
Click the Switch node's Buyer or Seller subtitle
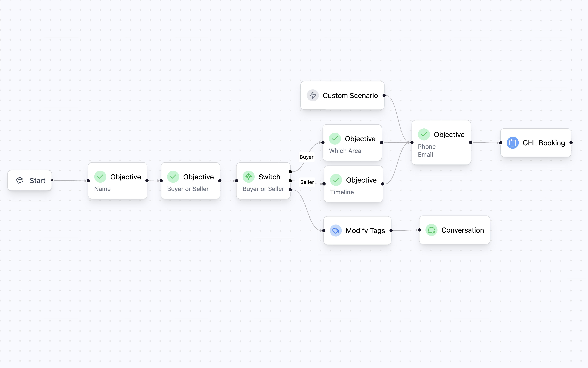click(263, 189)
